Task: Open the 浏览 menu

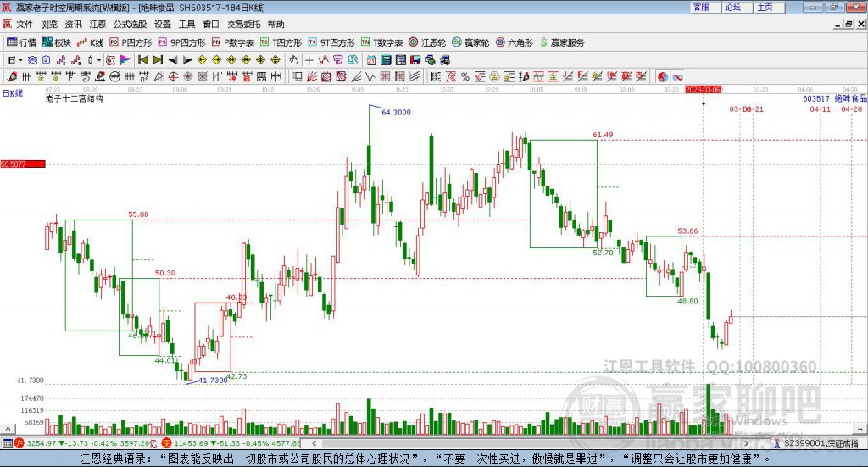Action: [49, 25]
